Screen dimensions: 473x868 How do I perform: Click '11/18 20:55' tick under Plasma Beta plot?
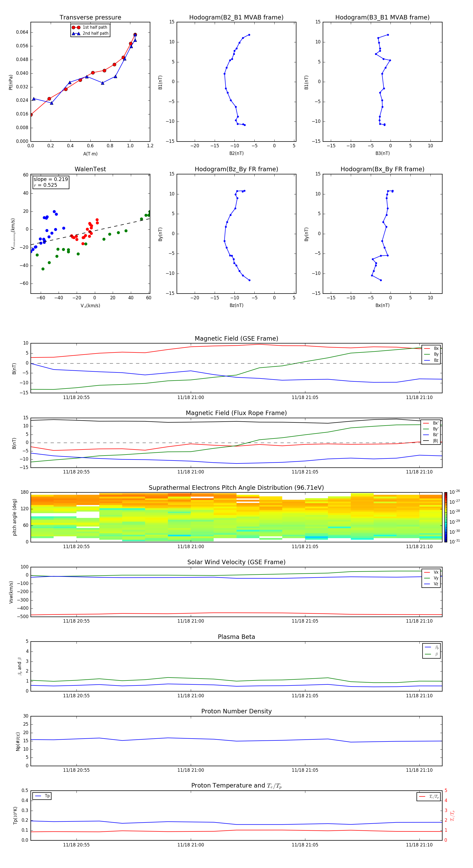(x=76, y=695)
